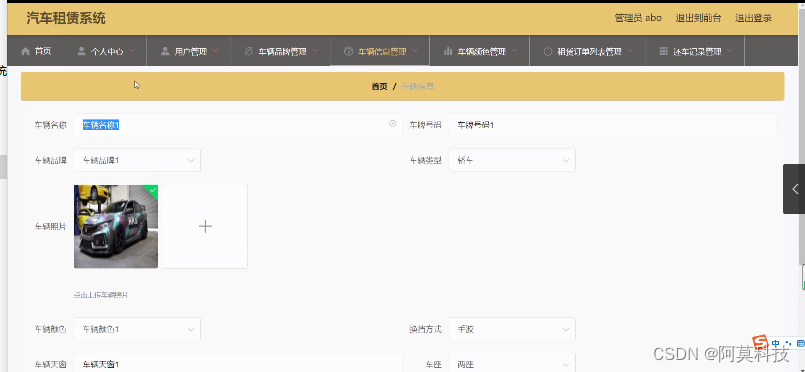The height and width of the screenshot is (372, 805).
Task: Expand the 车辆信息管理 menu arrow
Action: coord(414,51)
